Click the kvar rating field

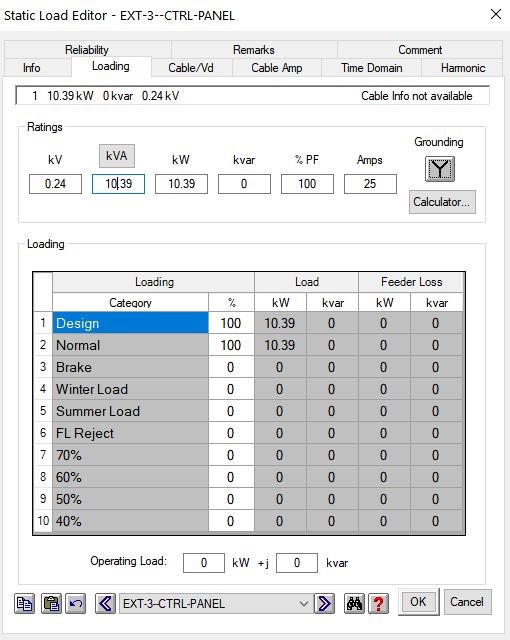point(244,184)
